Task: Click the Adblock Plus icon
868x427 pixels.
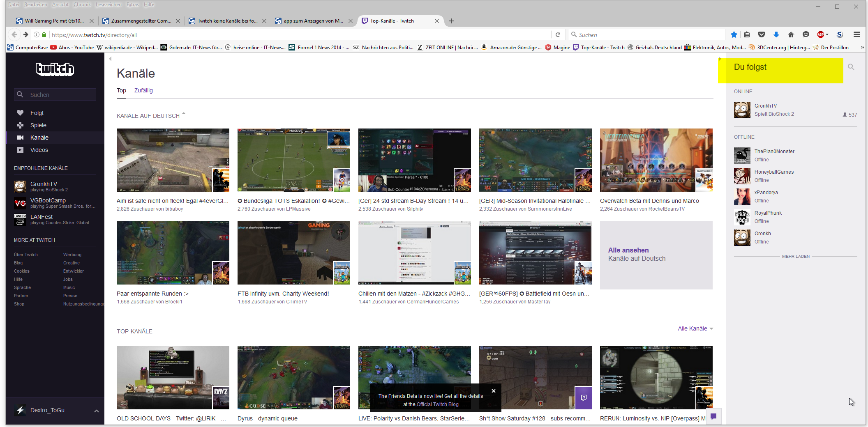Action: pos(820,34)
